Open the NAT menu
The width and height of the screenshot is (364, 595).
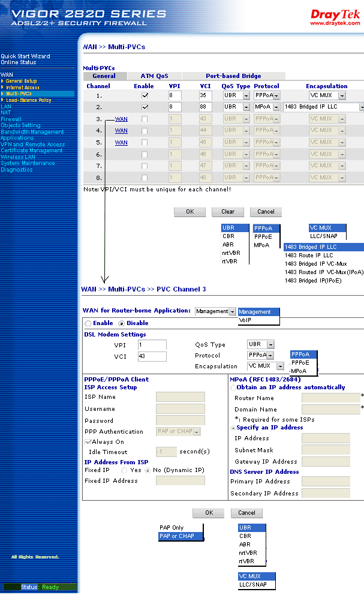click(x=5, y=113)
